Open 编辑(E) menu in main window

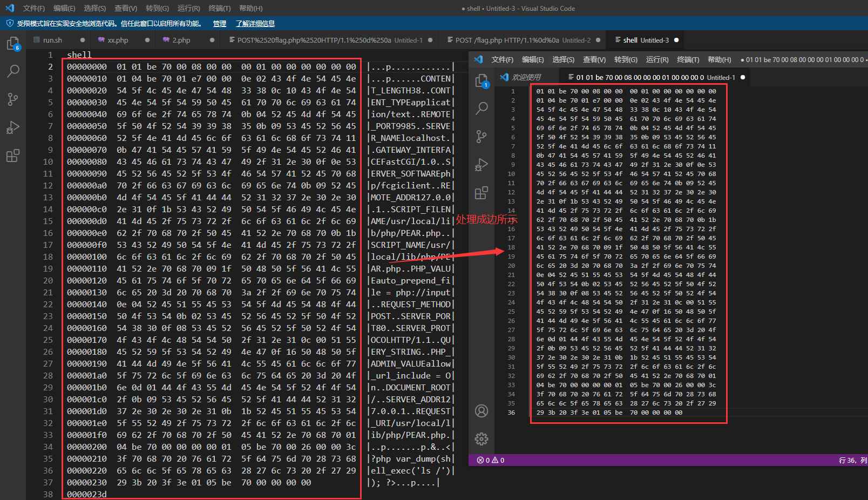[64, 8]
